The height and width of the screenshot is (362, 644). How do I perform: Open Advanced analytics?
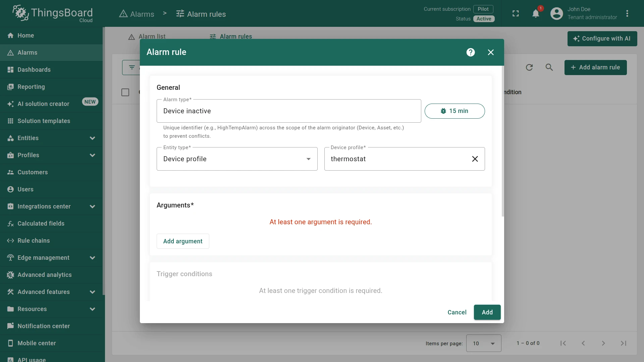click(x=51, y=275)
